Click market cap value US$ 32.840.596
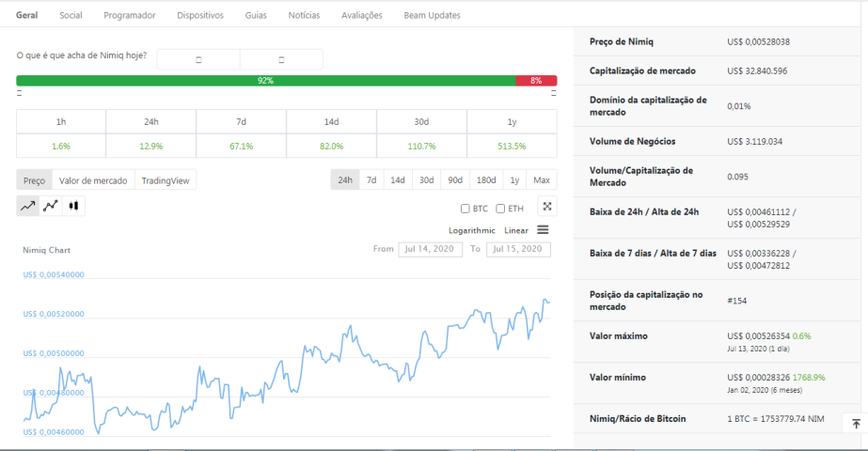The image size is (868, 451). pyautogui.click(x=757, y=70)
